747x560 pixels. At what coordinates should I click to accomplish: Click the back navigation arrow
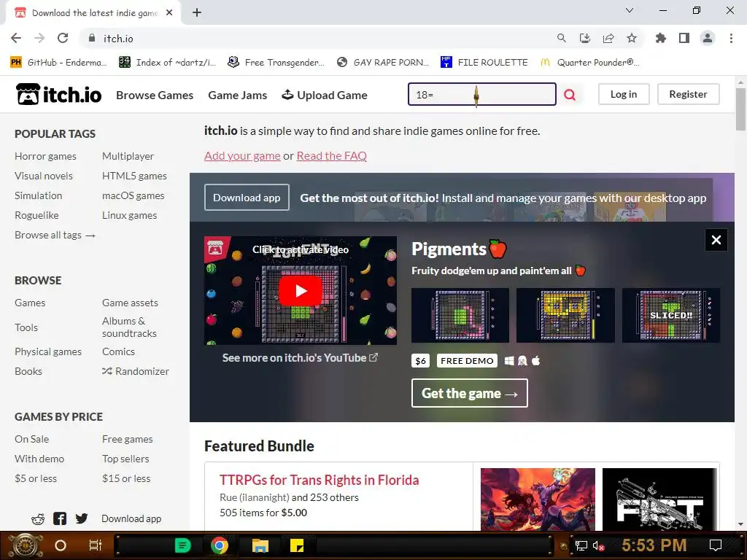(x=16, y=38)
